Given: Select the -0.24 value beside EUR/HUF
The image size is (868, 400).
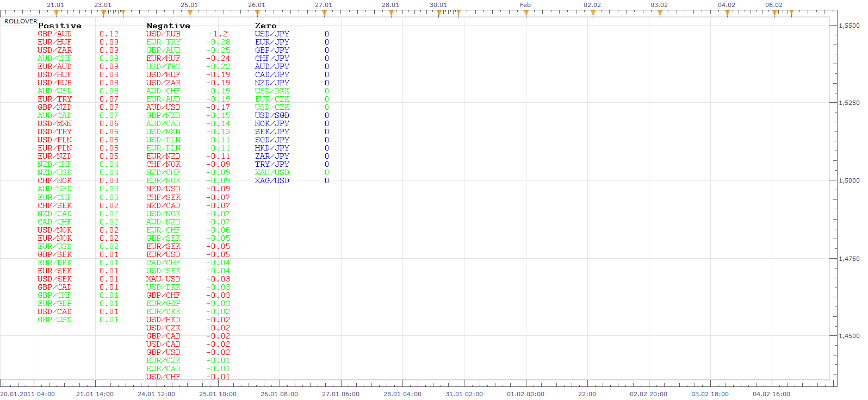Looking at the screenshot, I should 218,58.
